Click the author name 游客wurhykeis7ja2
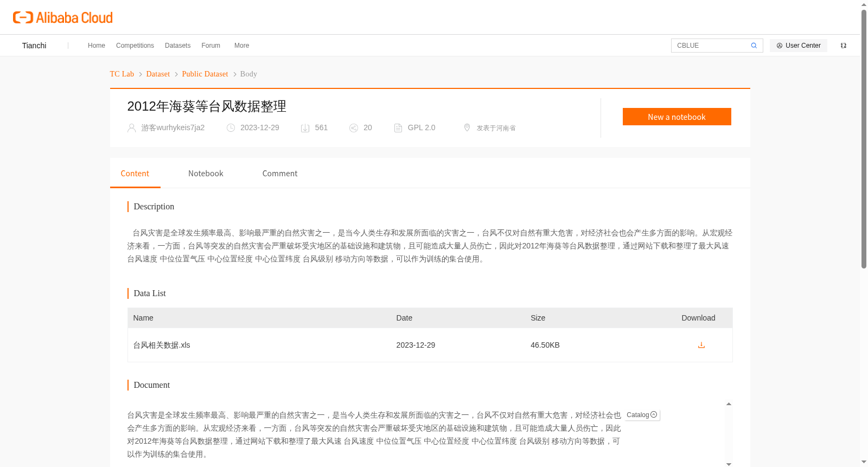The width and height of the screenshot is (868, 467). [x=173, y=127]
